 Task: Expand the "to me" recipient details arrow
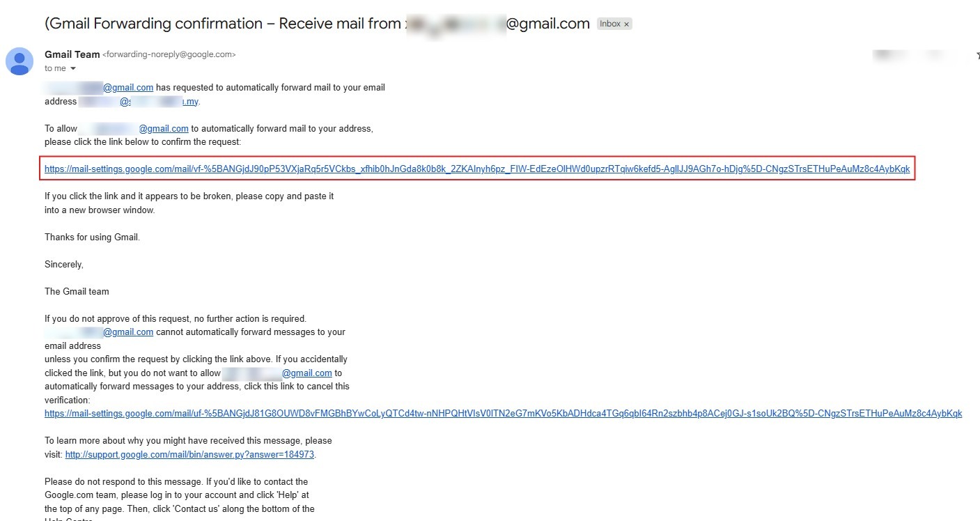point(73,69)
